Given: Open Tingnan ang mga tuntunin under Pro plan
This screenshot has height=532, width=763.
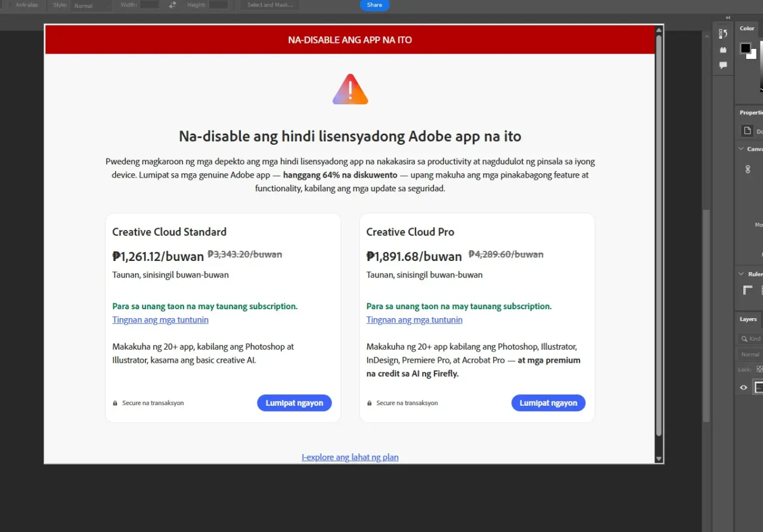Looking at the screenshot, I should [x=414, y=320].
